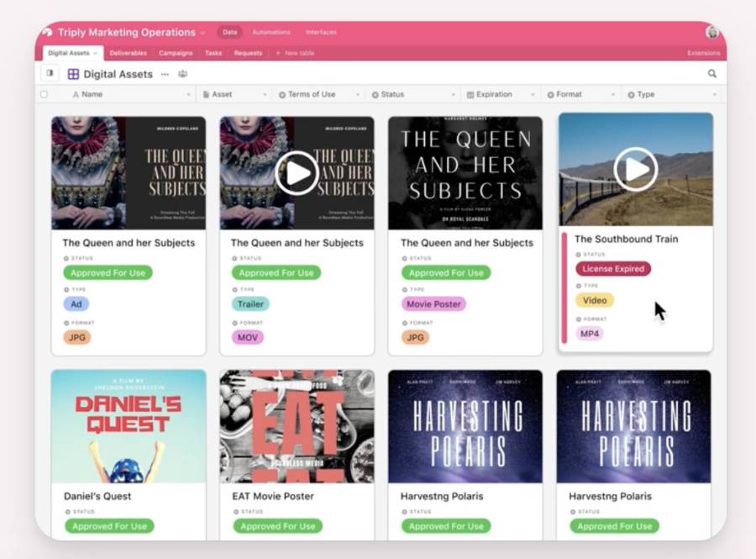Open the black-and-white Queen Movie Poster thumbnail

465,173
